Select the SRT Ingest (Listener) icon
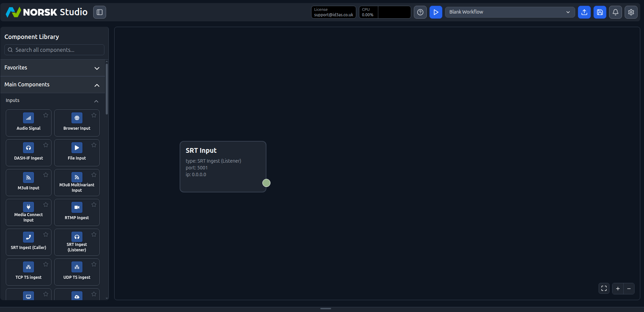 click(77, 237)
